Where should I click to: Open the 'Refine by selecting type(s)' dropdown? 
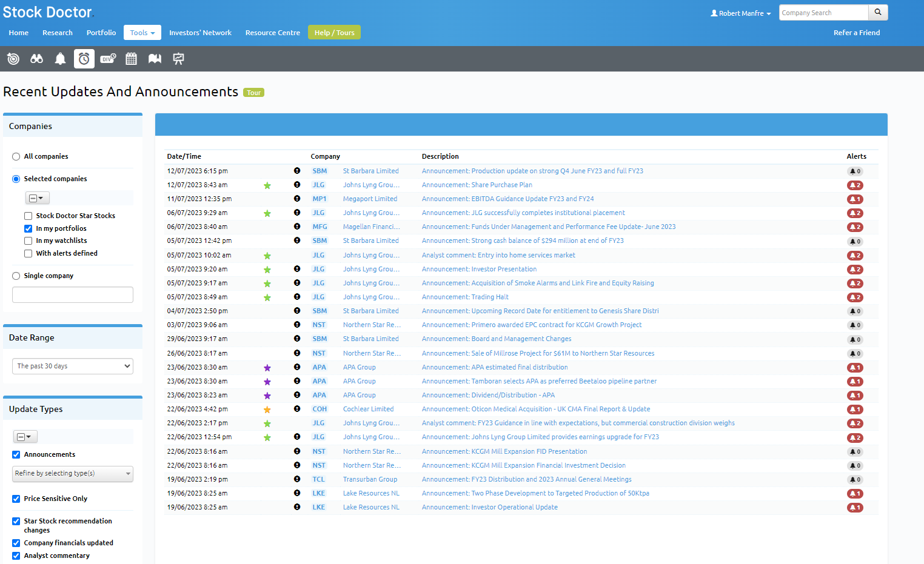pos(73,474)
